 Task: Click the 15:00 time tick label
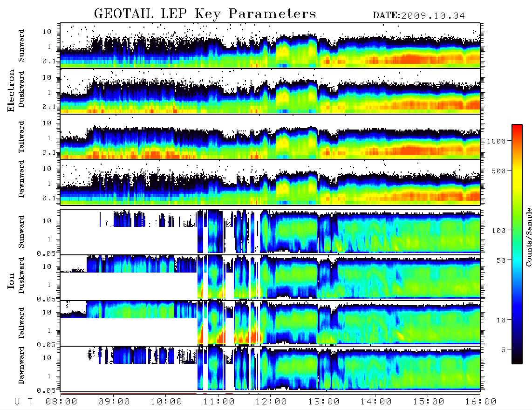(429, 402)
